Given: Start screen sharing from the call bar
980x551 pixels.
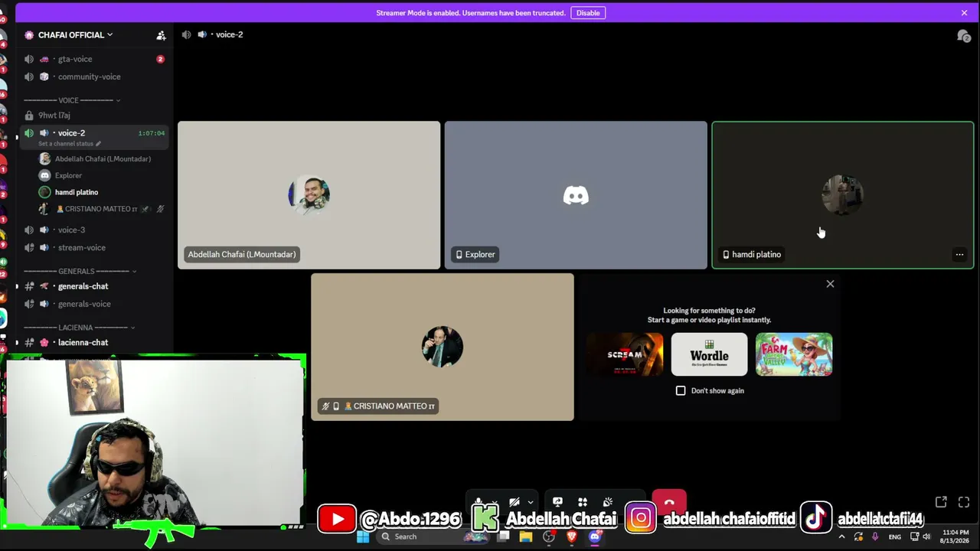Looking at the screenshot, I should pyautogui.click(x=557, y=502).
